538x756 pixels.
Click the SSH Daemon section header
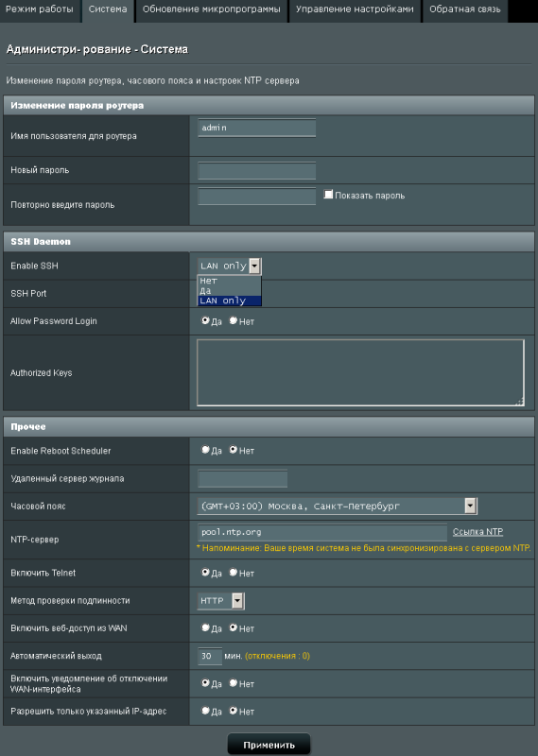tap(269, 242)
